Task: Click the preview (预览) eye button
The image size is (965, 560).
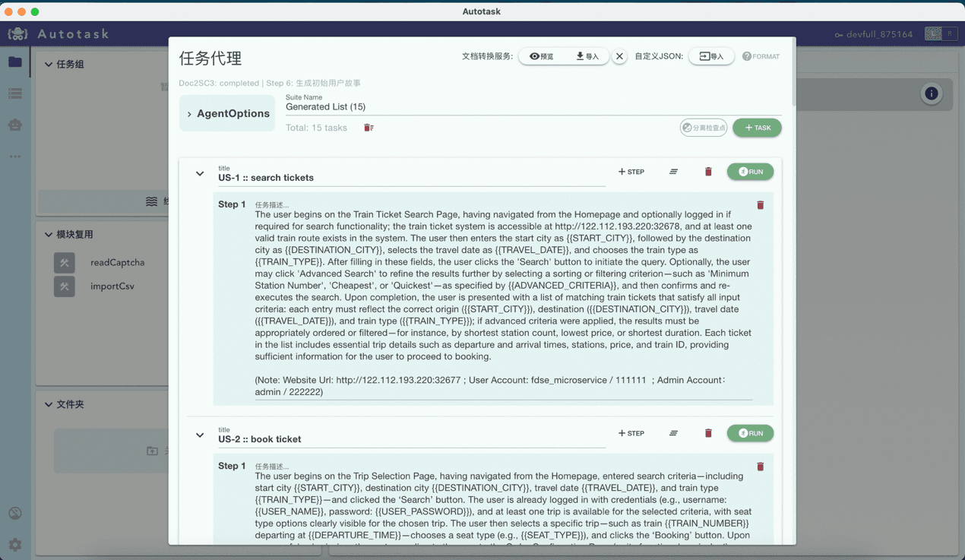Action: click(x=542, y=56)
